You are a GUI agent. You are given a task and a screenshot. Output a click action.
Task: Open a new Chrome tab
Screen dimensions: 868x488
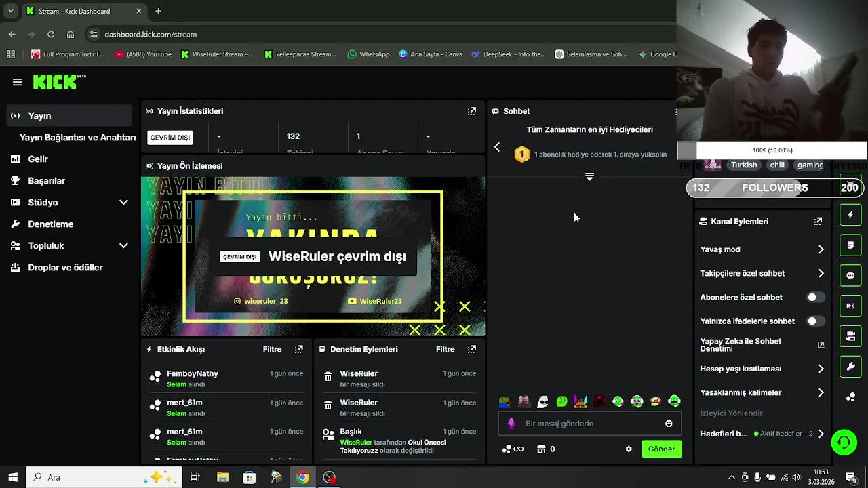coord(158,11)
